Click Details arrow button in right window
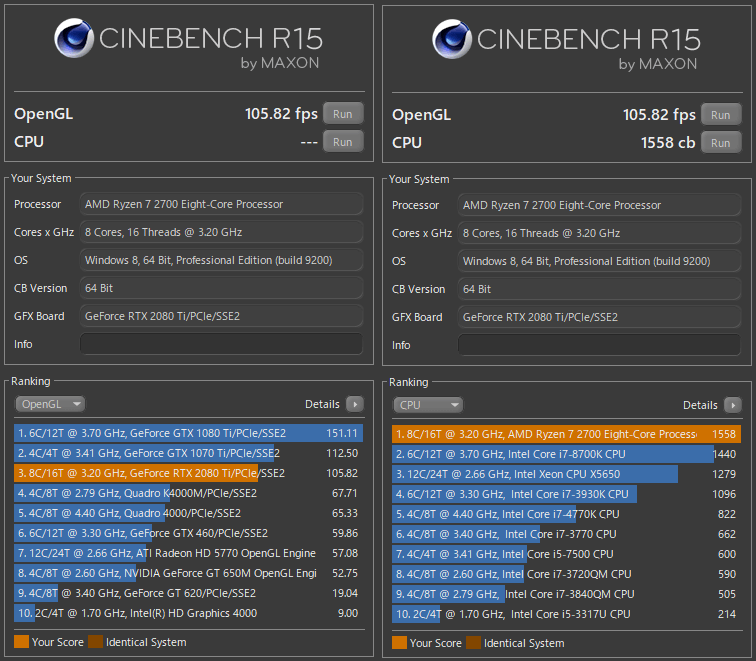This screenshot has width=756, height=661. 733,405
